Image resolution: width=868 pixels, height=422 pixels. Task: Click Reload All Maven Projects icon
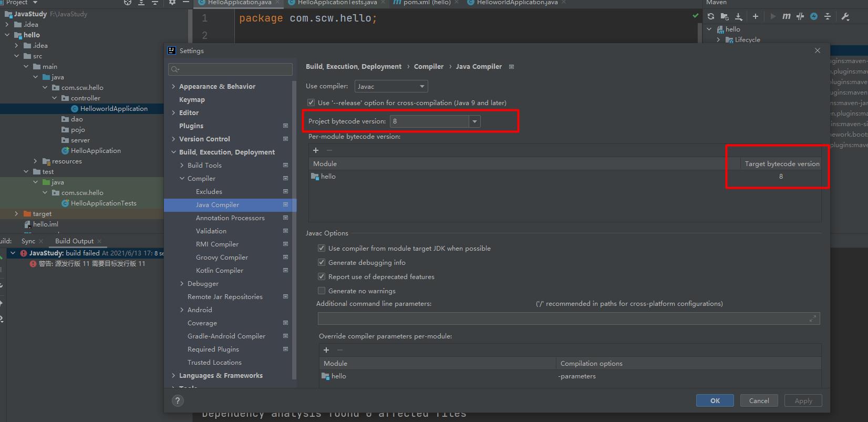711,16
